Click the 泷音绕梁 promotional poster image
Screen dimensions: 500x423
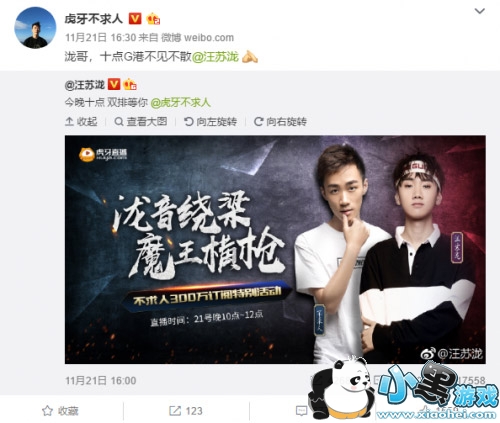[275, 249]
